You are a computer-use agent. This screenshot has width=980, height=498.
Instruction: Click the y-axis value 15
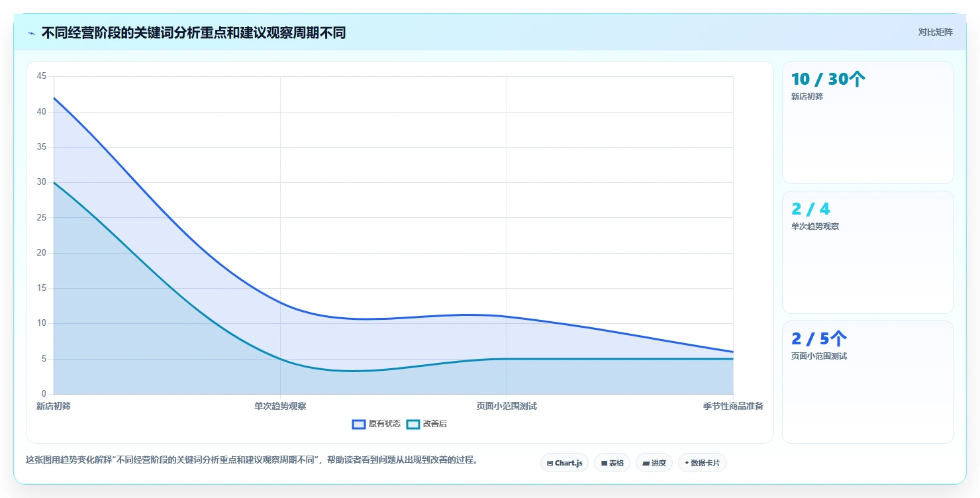click(42, 288)
